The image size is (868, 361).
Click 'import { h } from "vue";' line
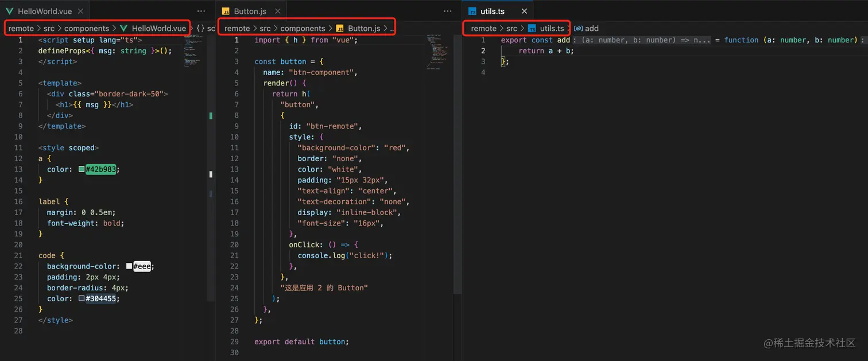[306, 40]
